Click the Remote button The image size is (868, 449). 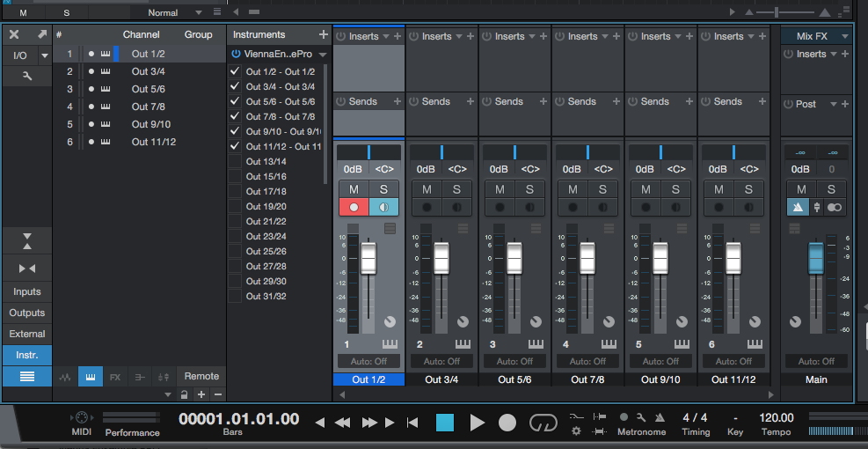click(x=201, y=377)
